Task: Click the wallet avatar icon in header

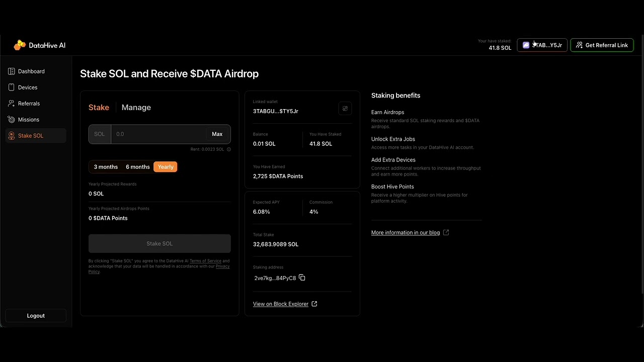Action: [526, 45]
